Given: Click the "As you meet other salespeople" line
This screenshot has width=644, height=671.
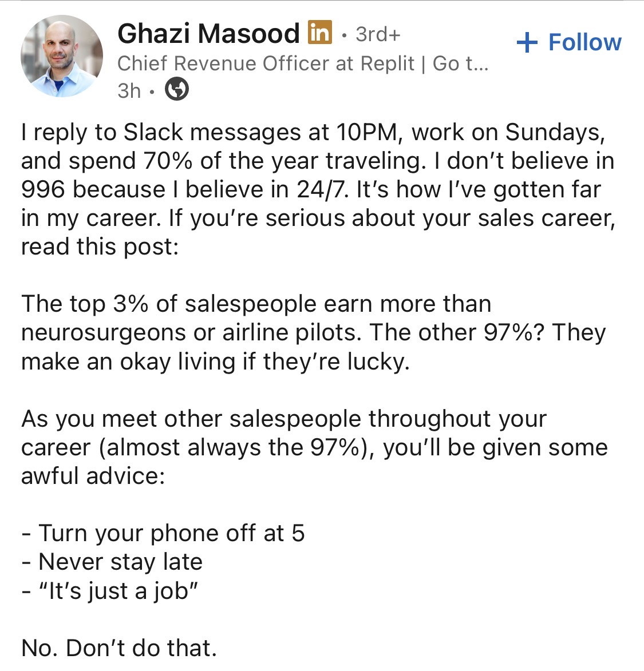Looking at the screenshot, I should coord(284,419).
